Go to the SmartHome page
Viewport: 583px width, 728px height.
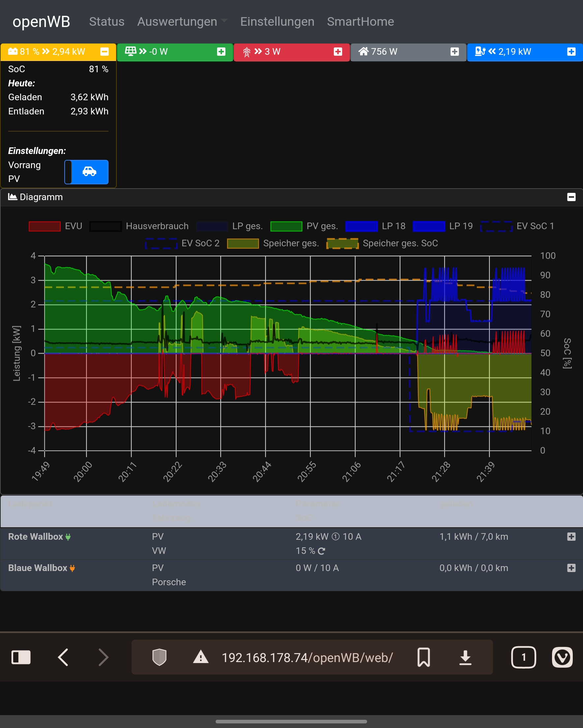pyautogui.click(x=360, y=22)
